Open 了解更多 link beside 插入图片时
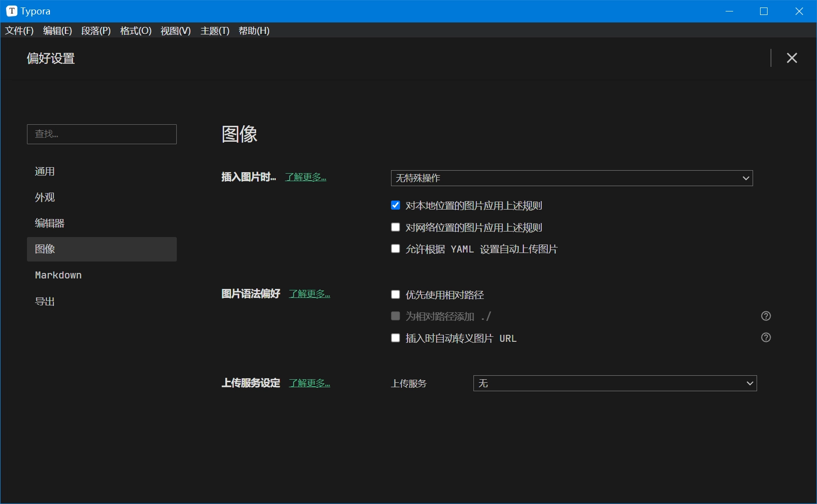 coord(306,177)
